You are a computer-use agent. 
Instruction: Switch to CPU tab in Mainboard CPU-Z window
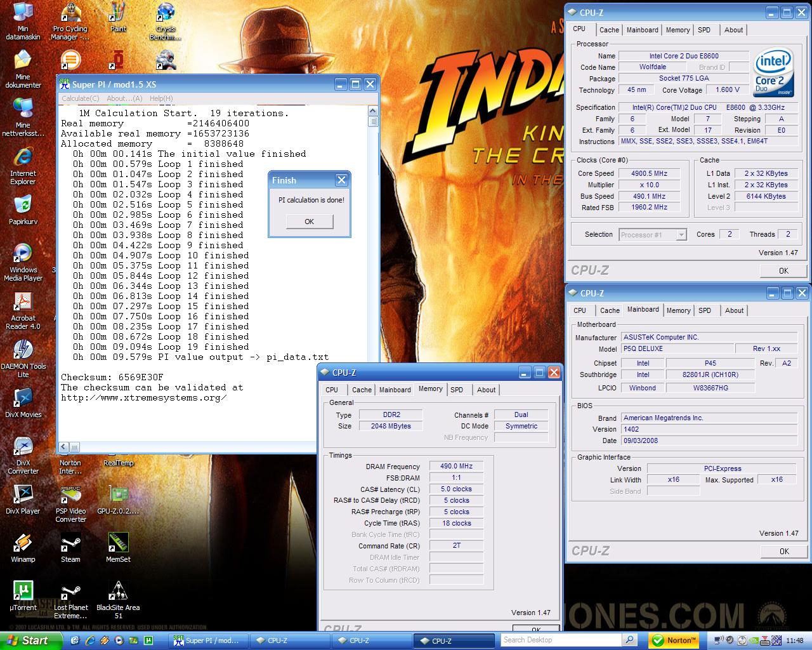coord(580,310)
